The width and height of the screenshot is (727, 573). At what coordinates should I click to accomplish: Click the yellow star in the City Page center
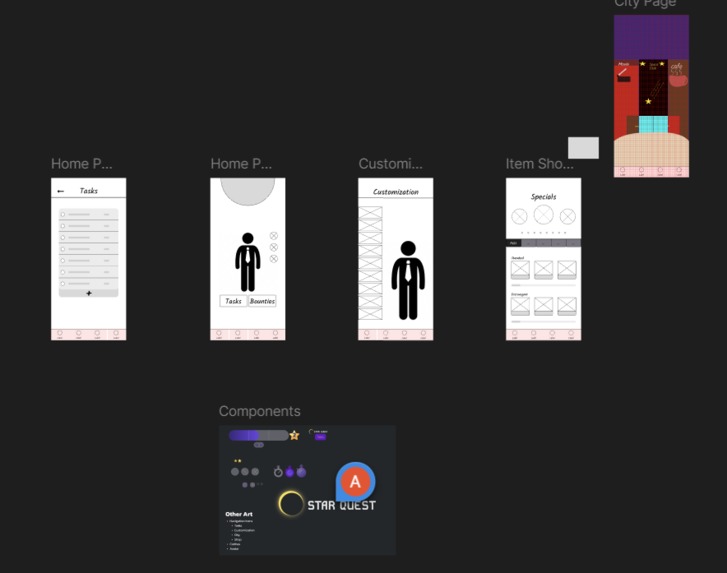649,101
